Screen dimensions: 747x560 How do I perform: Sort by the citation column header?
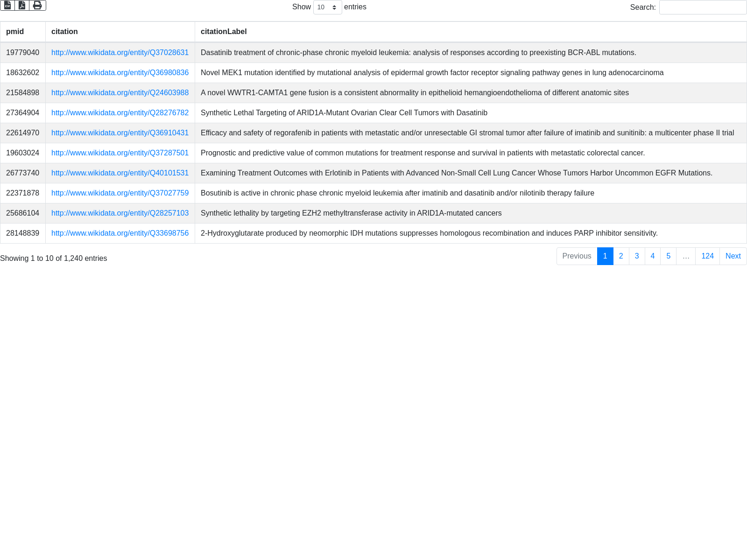(64, 32)
